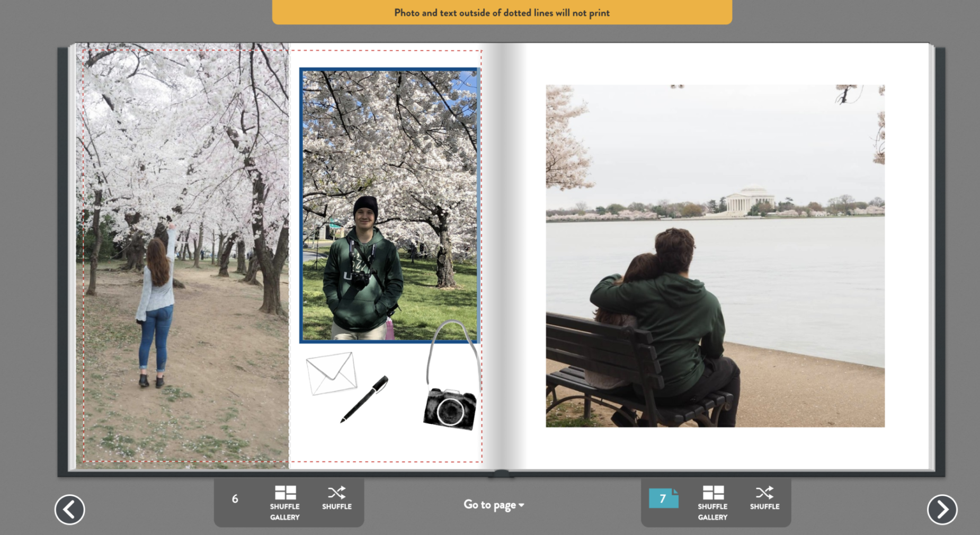Select the page 6 number label
The height and width of the screenshot is (535, 980).
pos(235,499)
